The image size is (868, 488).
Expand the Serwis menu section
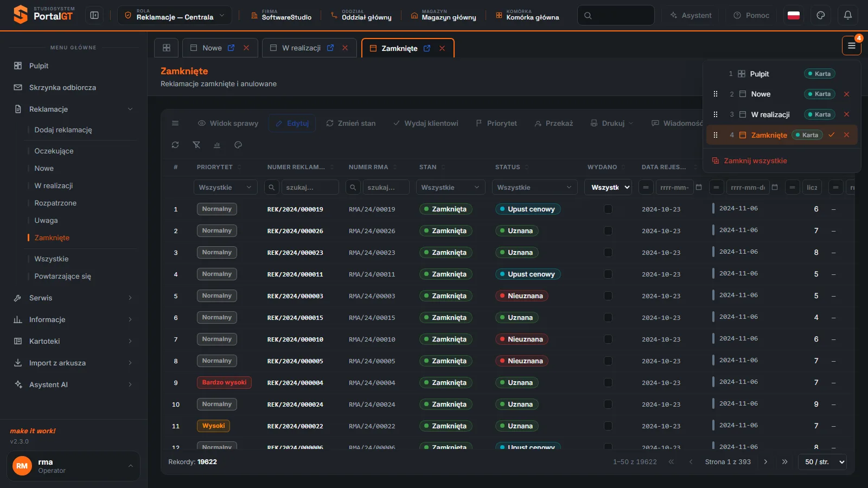click(x=73, y=298)
